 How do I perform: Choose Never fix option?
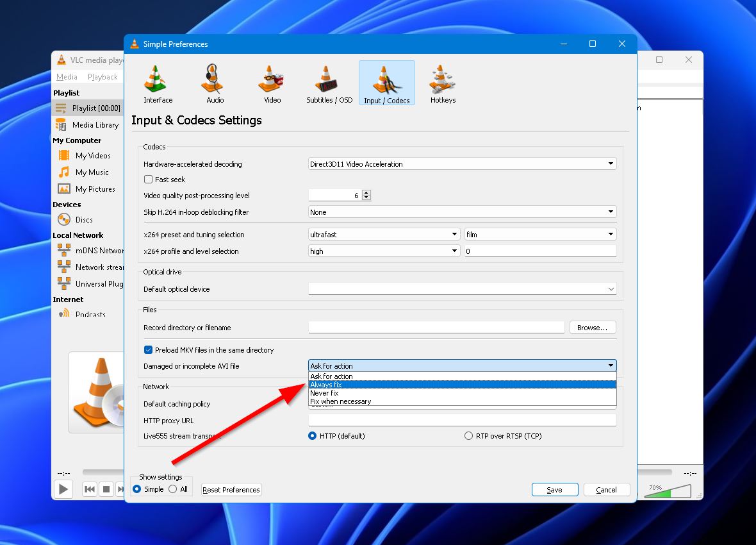pos(463,393)
